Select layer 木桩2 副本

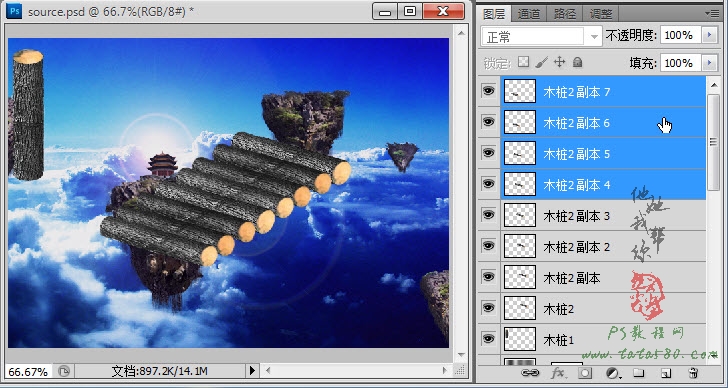(603, 278)
